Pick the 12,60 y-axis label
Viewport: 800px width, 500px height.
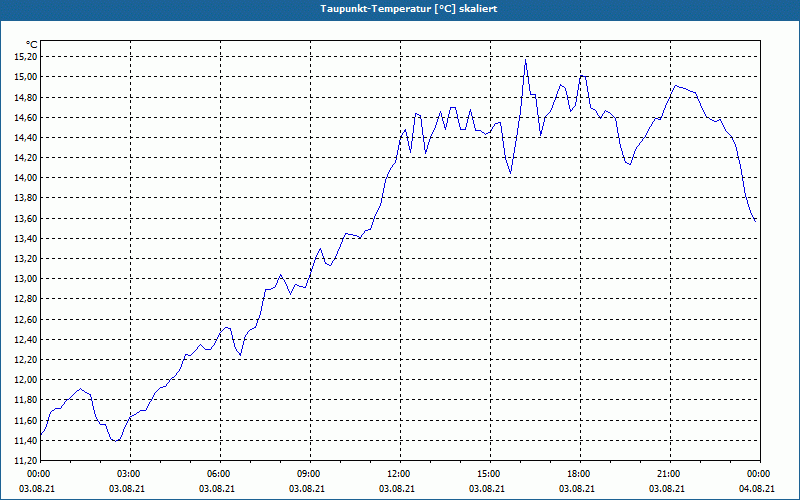(24, 319)
